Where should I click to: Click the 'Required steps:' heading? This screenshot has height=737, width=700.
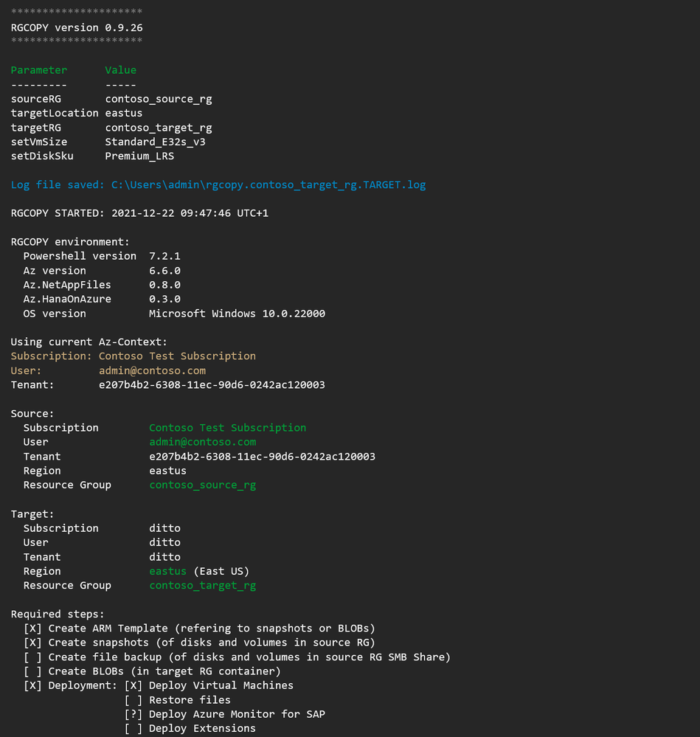tap(58, 615)
